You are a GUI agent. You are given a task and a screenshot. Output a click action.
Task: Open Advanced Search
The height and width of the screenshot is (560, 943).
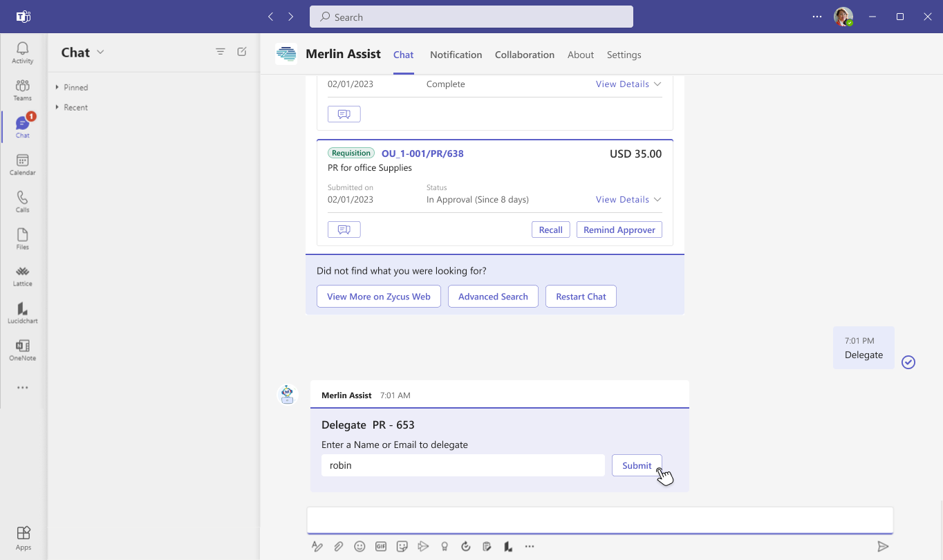(493, 296)
